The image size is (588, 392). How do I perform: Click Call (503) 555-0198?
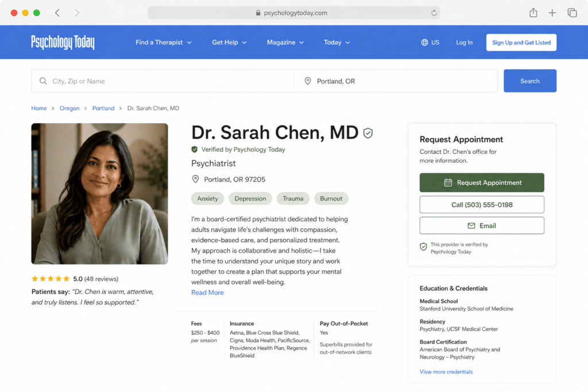pos(482,205)
